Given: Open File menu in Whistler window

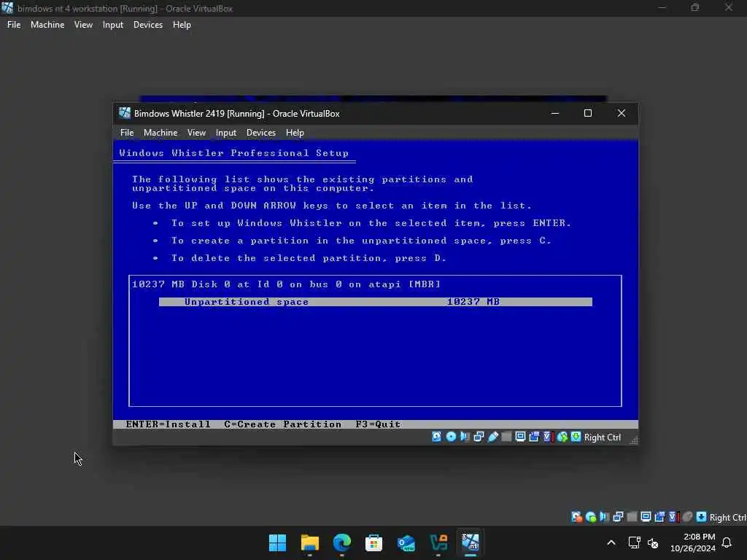Looking at the screenshot, I should pos(127,133).
